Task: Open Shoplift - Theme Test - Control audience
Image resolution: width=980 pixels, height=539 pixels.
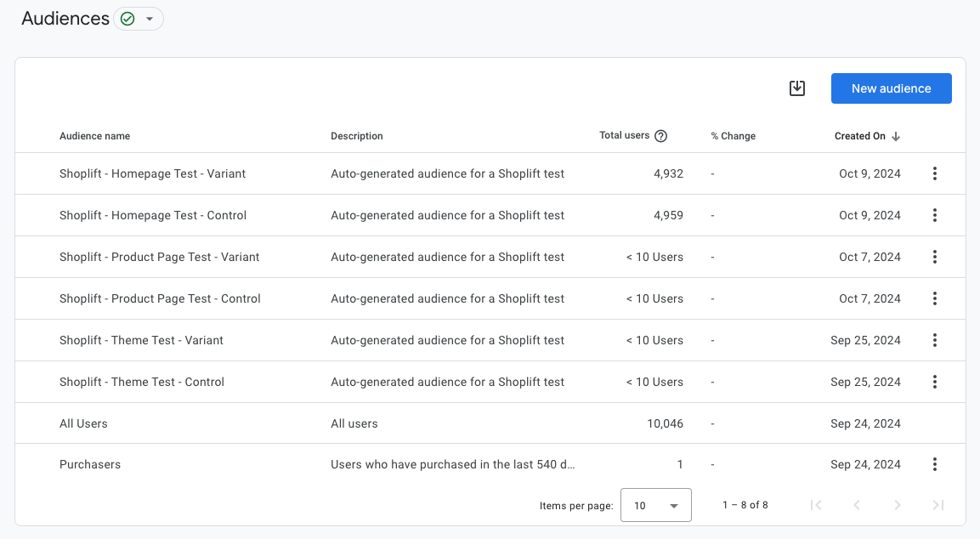Action: pos(142,382)
